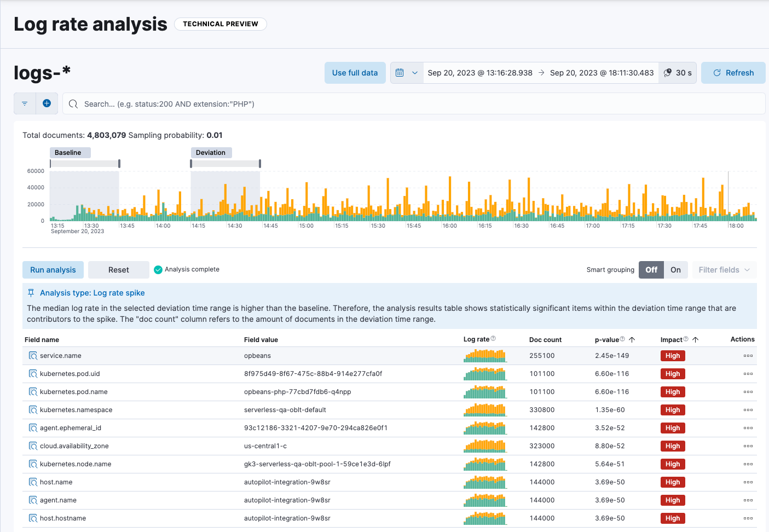Image resolution: width=769 pixels, height=532 pixels.
Task: Click the Use full data button
Action: pyautogui.click(x=355, y=73)
